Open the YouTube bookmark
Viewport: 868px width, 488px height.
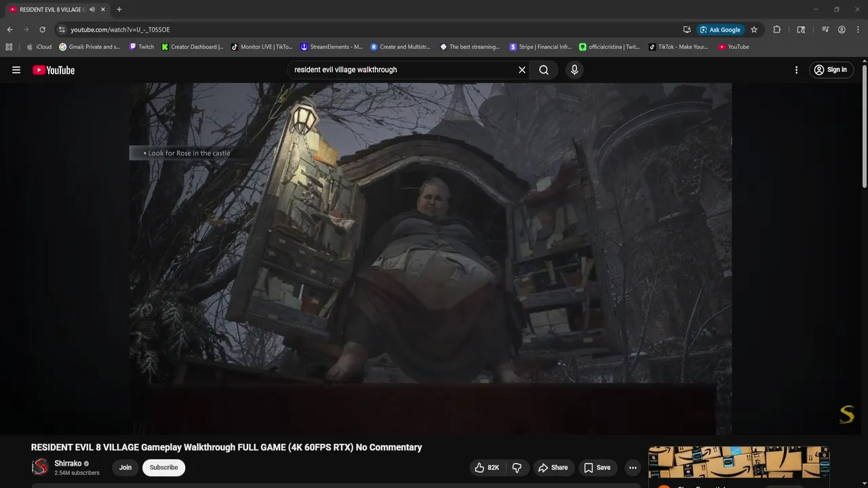(734, 47)
